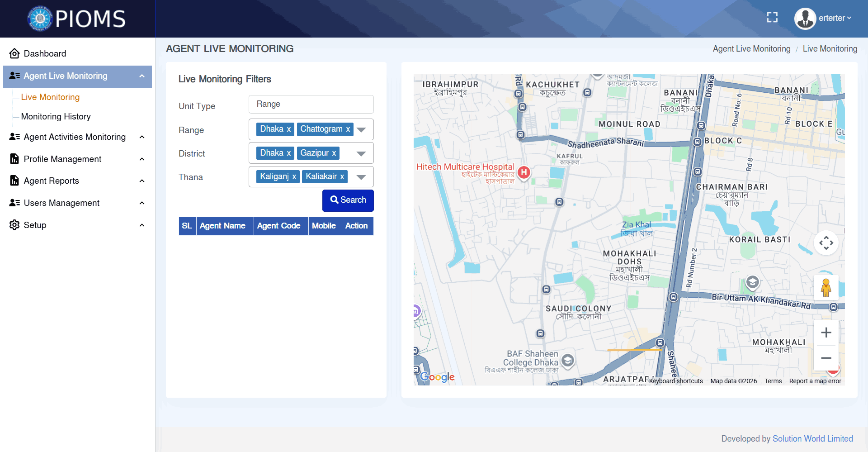Image resolution: width=868 pixels, height=452 pixels.
Task: Click the BAF Shaheen College map marker
Action: point(568,361)
